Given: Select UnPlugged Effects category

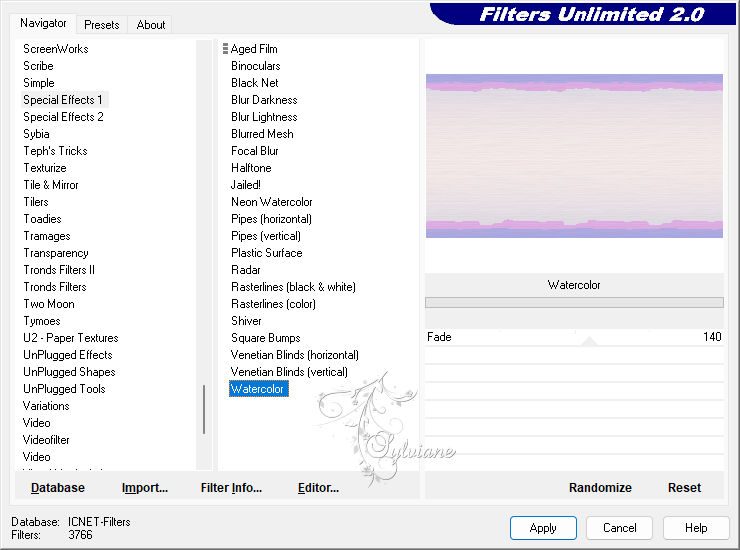Looking at the screenshot, I should click(68, 355).
